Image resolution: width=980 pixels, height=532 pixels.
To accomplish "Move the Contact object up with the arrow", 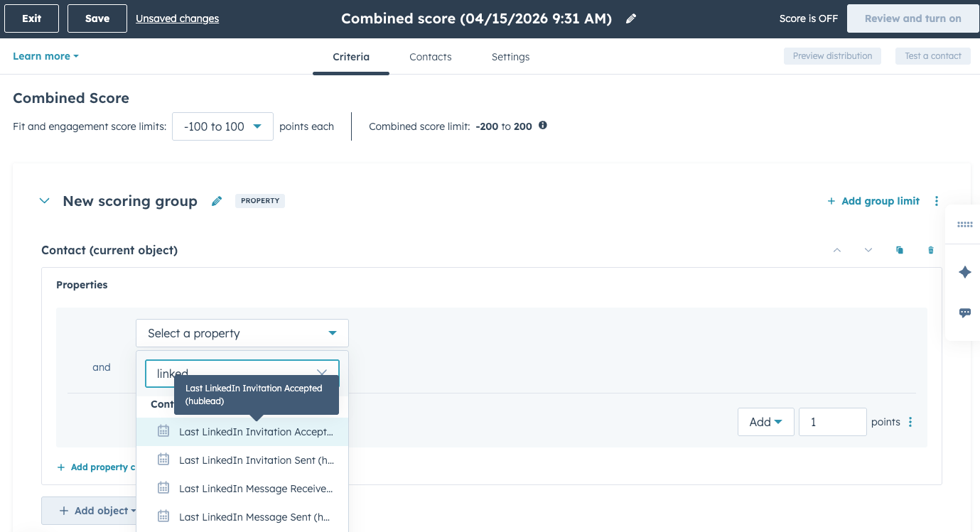I will 837,250.
